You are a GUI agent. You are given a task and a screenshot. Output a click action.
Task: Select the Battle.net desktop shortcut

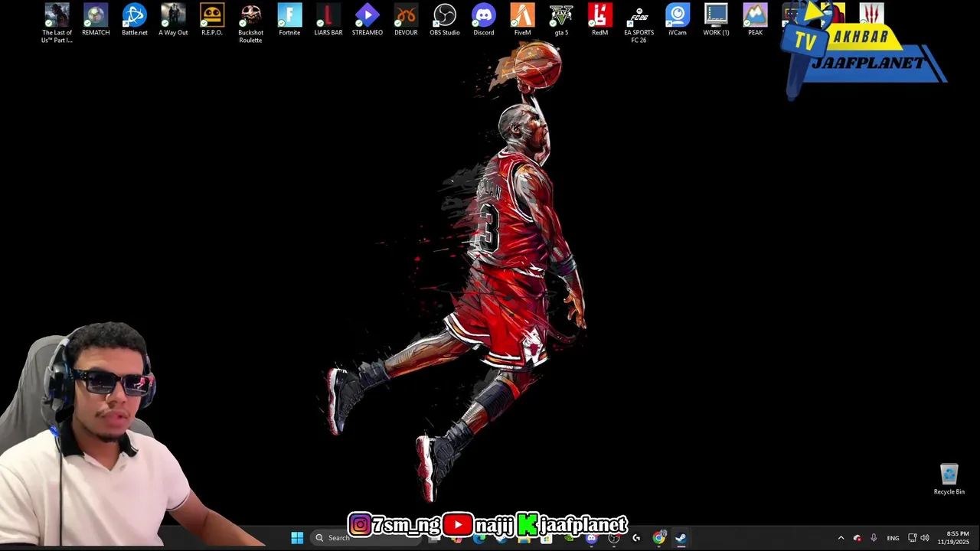coord(135,20)
